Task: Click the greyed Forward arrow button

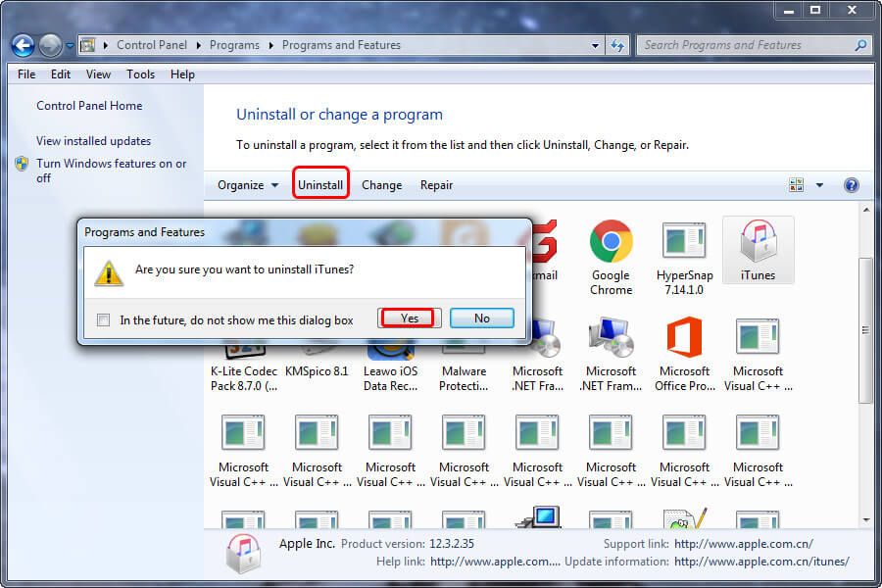Action: [50, 46]
